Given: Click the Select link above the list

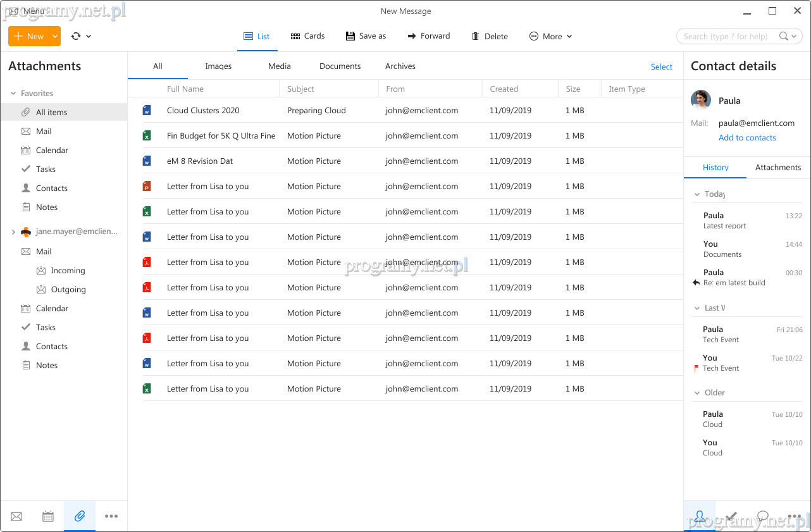Looking at the screenshot, I should (661, 67).
